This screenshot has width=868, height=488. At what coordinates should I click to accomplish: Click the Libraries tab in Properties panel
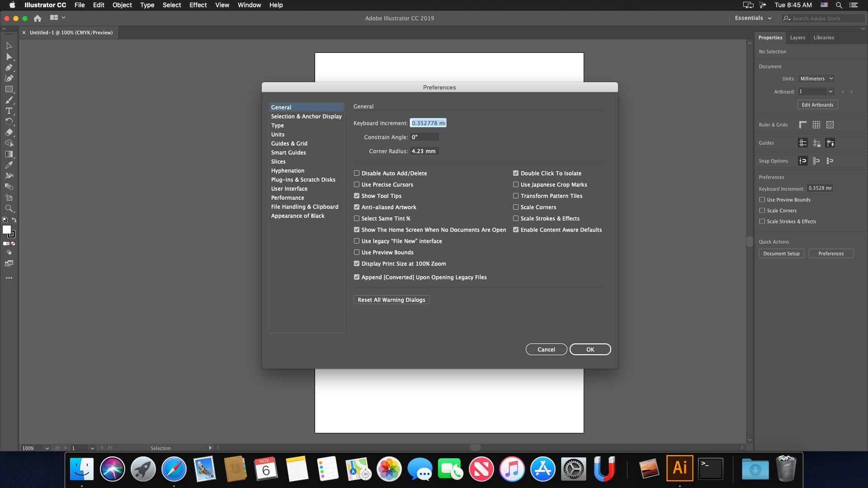(824, 37)
